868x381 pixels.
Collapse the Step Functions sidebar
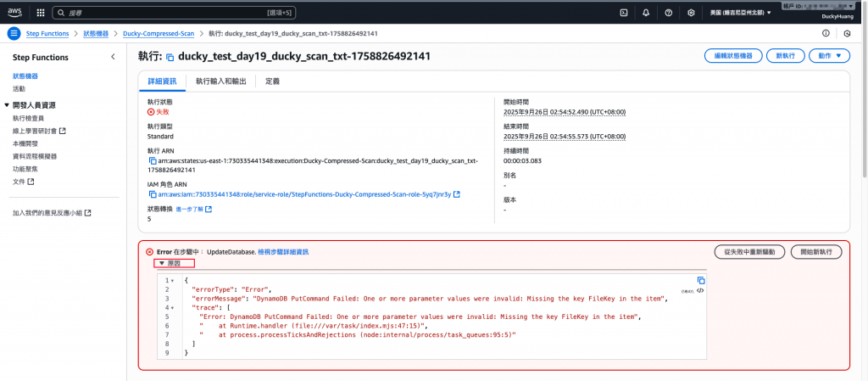click(x=113, y=57)
